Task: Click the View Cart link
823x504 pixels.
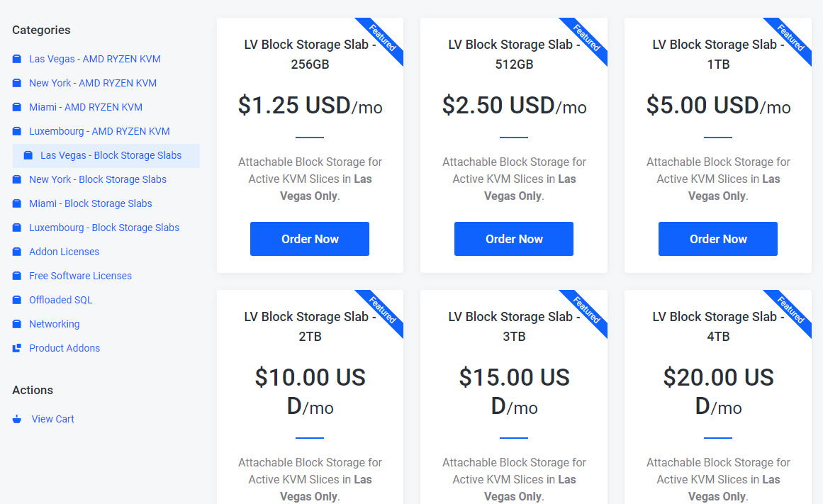Action: pyautogui.click(x=52, y=419)
